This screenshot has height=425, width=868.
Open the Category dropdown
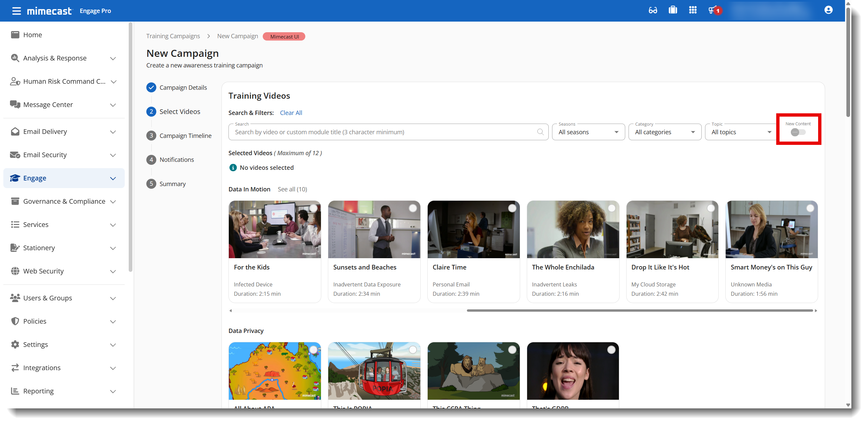point(664,132)
